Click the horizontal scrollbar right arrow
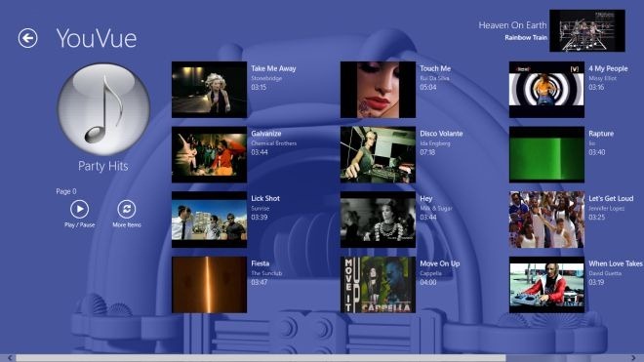Viewport: 644px width, 362px height. (x=633, y=358)
